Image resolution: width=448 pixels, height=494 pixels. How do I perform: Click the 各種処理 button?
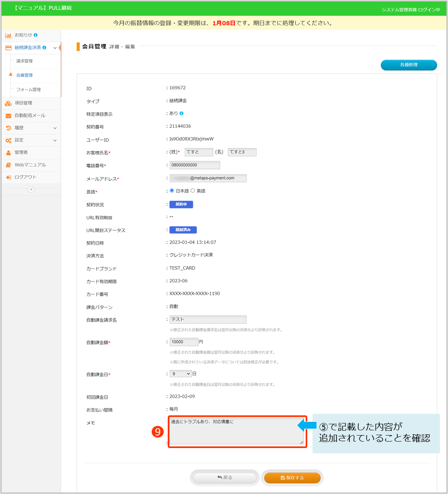click(408, 65)
